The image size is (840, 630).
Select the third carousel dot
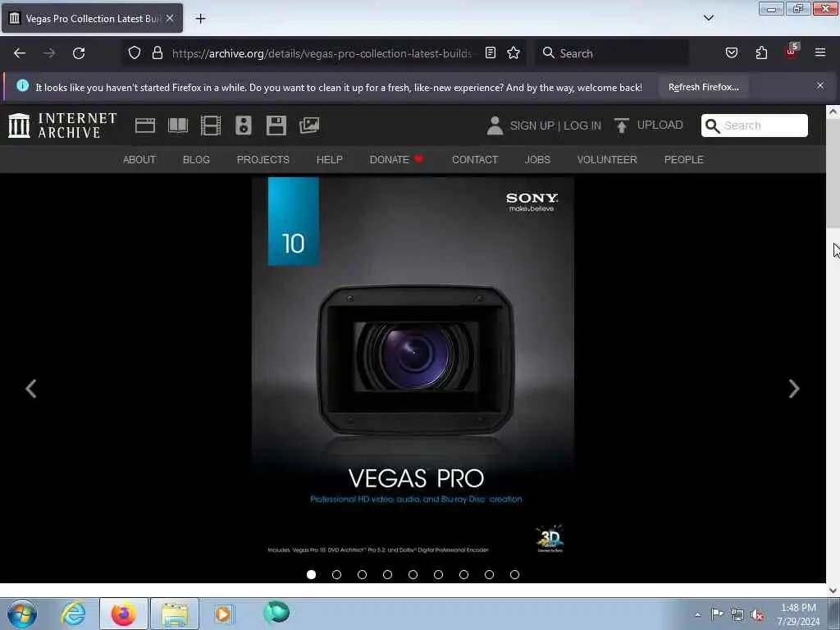click(x=362, y=574)
